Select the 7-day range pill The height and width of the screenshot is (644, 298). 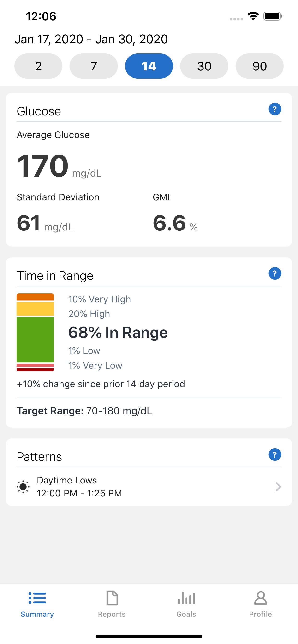click(94, 66)
